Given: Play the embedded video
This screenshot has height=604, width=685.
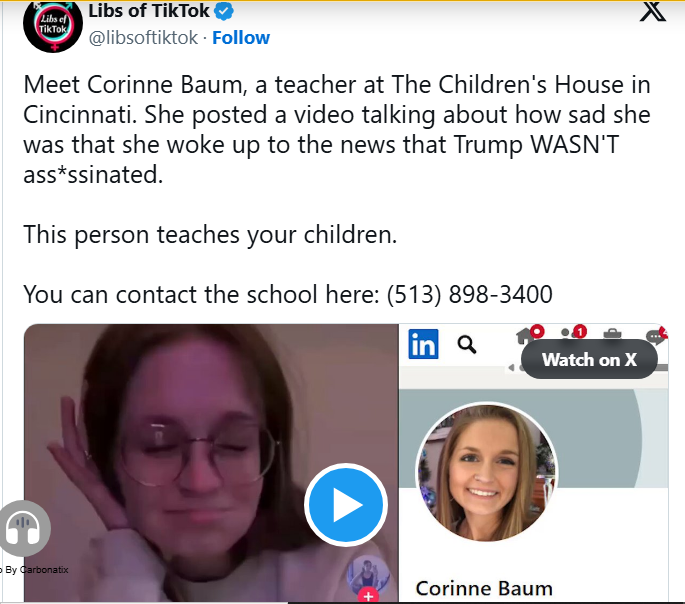Looking at the screenshot, I should tap(346, 505).
